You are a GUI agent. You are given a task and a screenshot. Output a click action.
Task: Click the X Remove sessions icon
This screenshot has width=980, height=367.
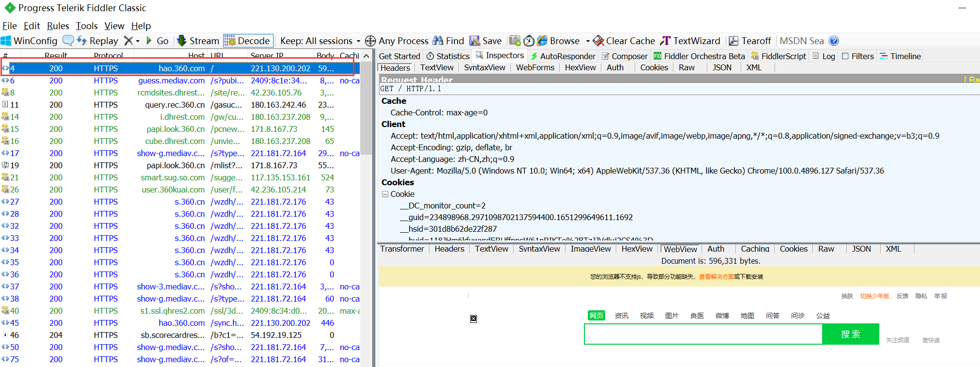128,41
